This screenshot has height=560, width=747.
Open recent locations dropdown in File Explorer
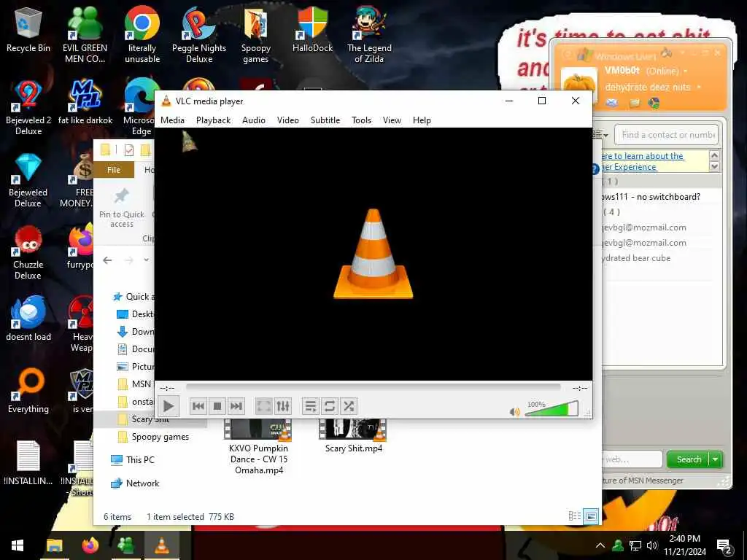pos(146,260)
